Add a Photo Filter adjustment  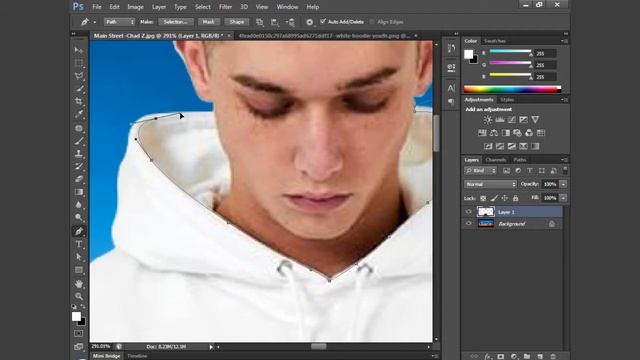[517, 133]
